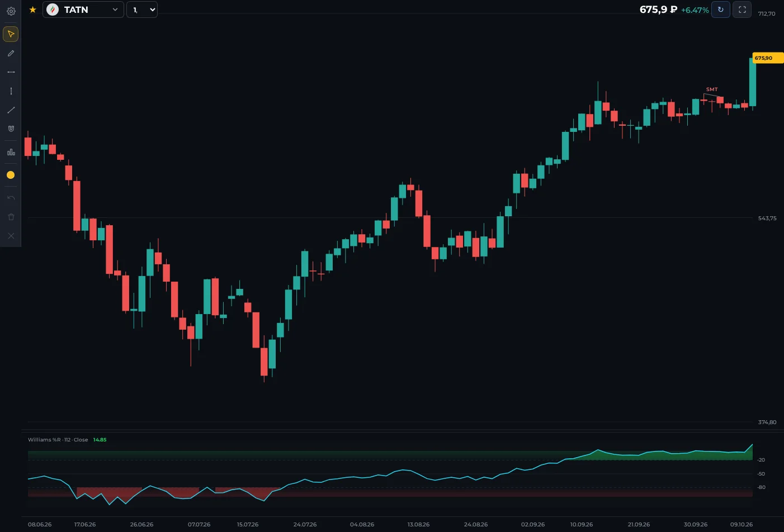
Task: Open the yellow drawing color swatch
Action: (x=11, y=175)
